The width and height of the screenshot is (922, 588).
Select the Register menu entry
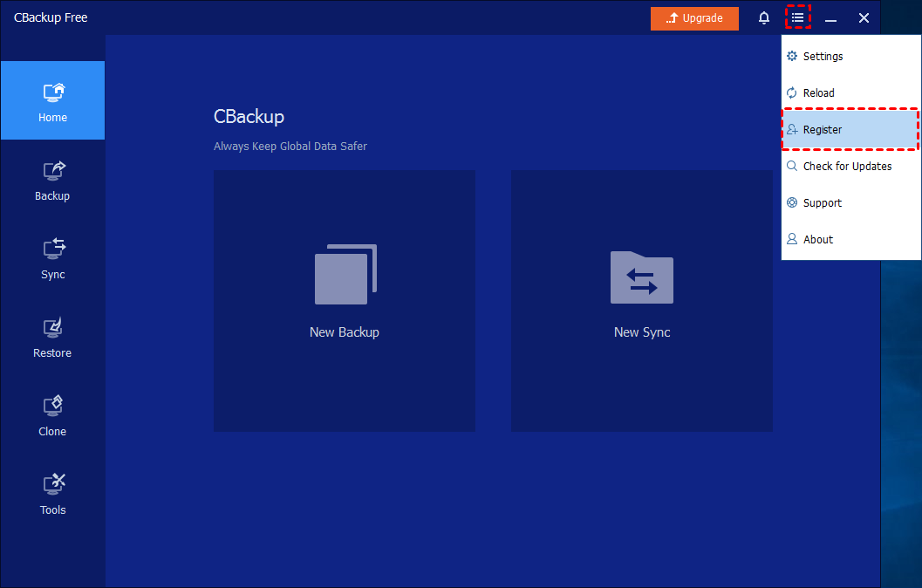(x=823, y=130)
